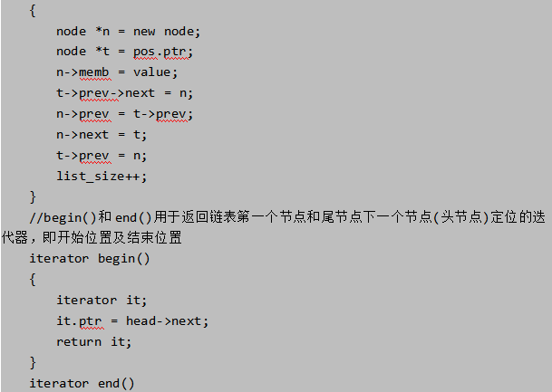Click the line "node *n = new node;"
The width and height of the screenshot is (552, 392).
(128, 32)
